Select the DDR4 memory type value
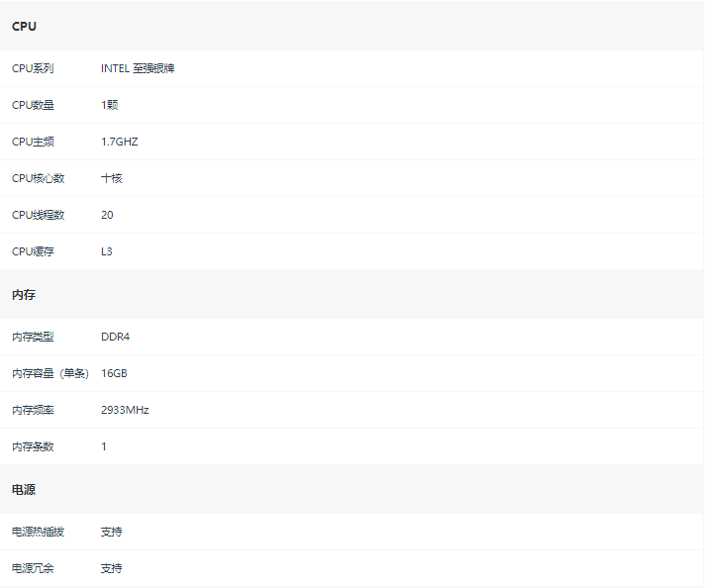This screenshot has width=714, height=588. point(115,337)
